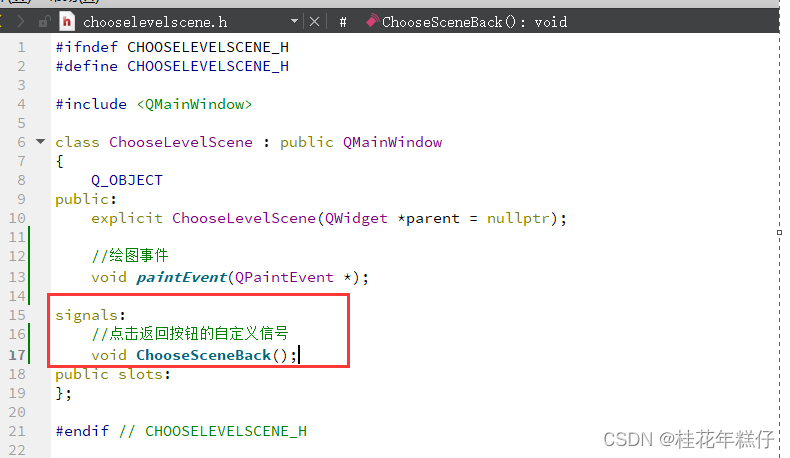Click the <QMainWindow> include
This screenshot has height=458, width=790.
[194, 104]
